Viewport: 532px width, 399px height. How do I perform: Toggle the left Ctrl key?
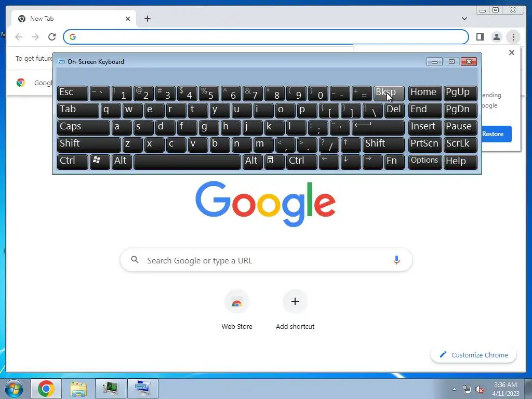click(x=73, y=162)
